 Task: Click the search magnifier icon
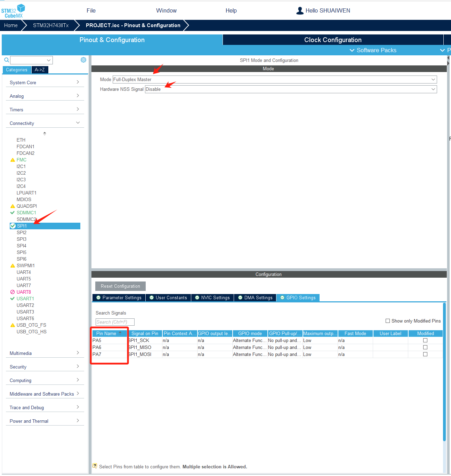click(x=7, y=60)
